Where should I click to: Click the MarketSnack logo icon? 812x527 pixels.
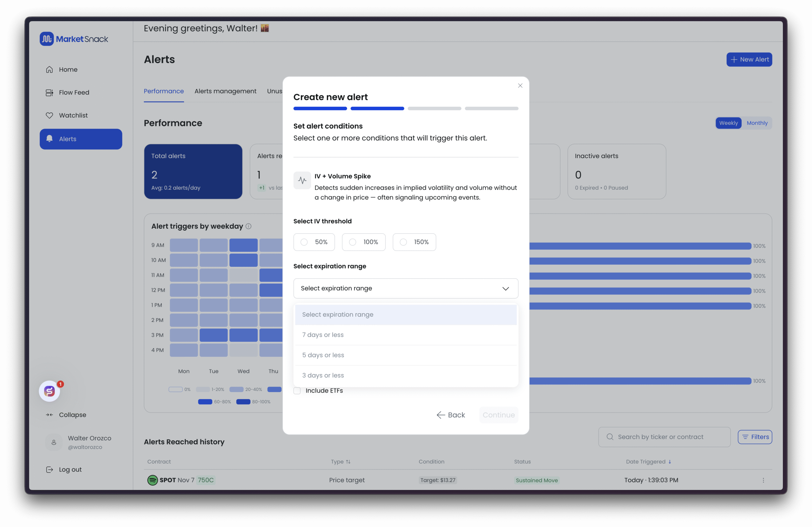[47, 39]
